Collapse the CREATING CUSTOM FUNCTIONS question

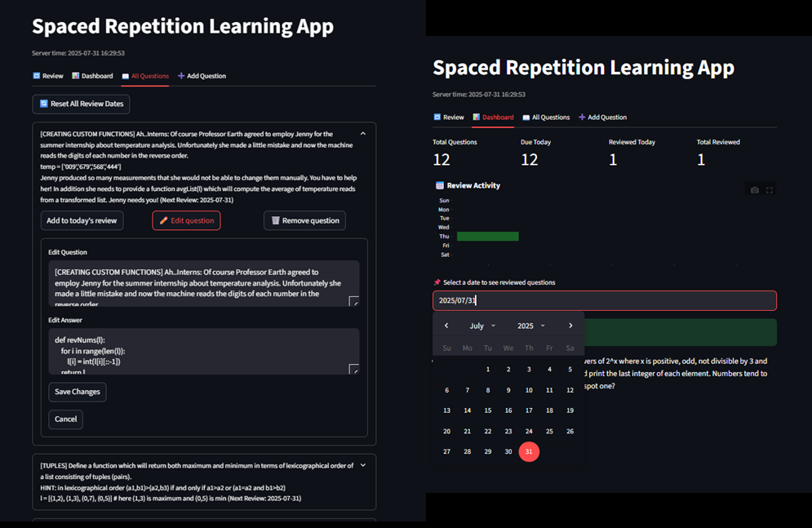coord(363,134)
